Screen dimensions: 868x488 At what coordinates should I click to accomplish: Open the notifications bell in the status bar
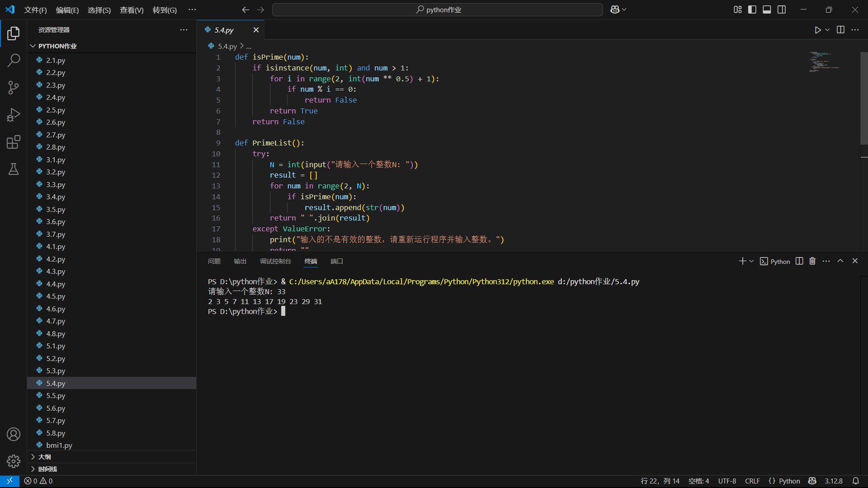(x=855, y=481)
